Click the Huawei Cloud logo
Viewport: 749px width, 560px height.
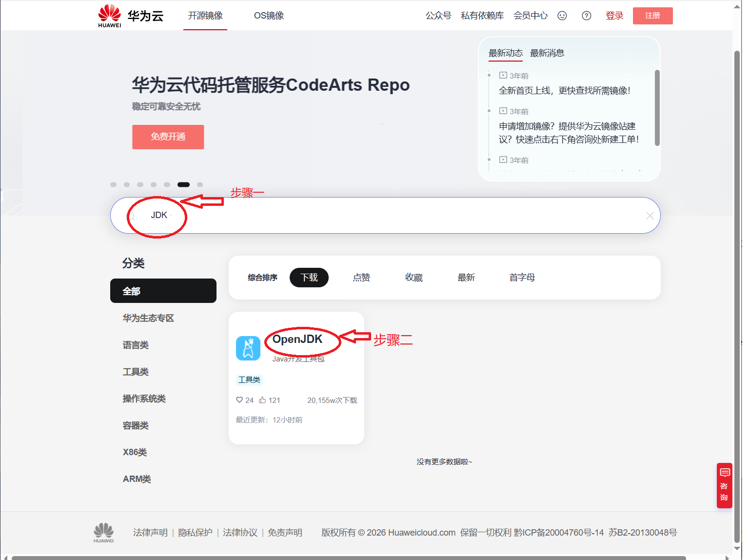pos(130,16)
